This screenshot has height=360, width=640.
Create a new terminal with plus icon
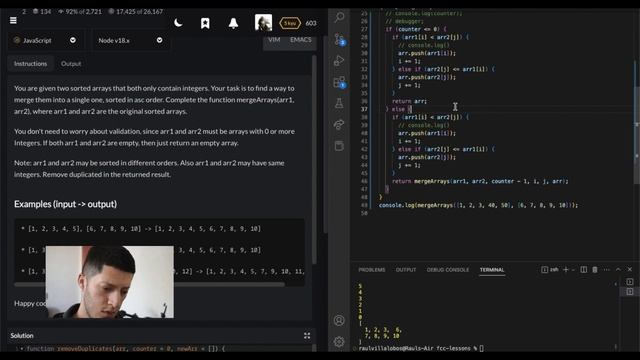566,270
